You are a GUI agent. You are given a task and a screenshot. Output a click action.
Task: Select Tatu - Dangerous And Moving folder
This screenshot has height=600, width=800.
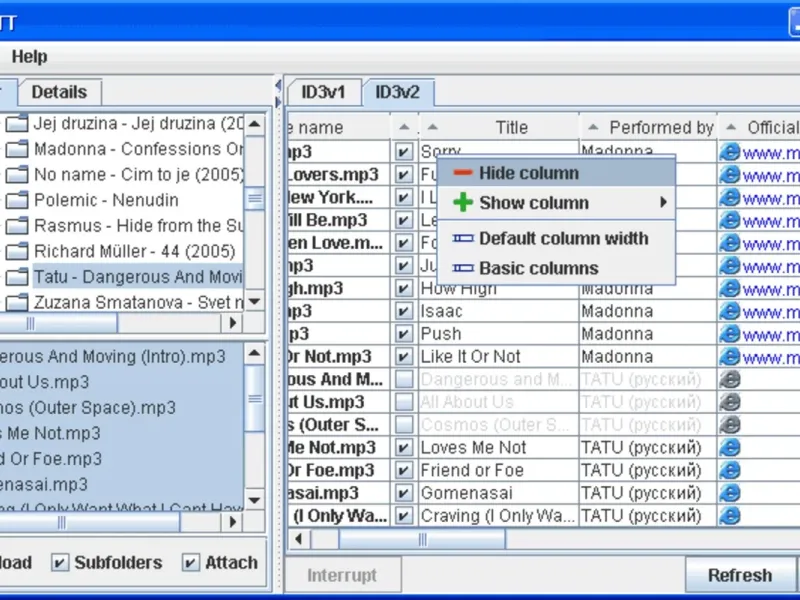(x=138, y=277)
